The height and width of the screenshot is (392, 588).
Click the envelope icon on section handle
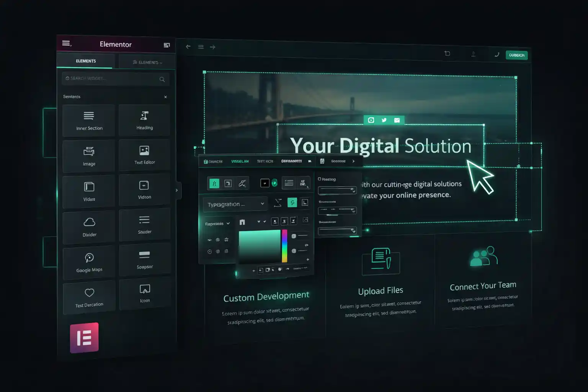pyautogui.click(x=397, y=120)
